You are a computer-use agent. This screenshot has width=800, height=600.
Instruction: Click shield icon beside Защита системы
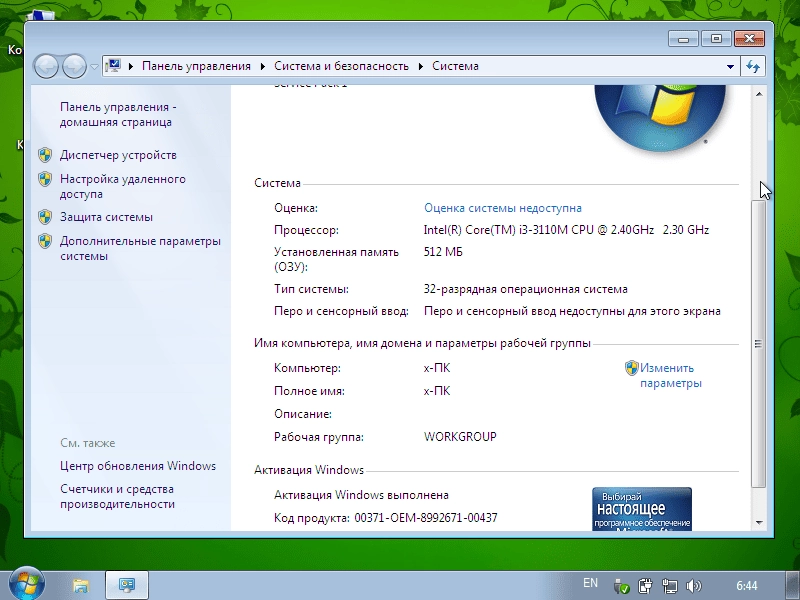pos(45,217)
